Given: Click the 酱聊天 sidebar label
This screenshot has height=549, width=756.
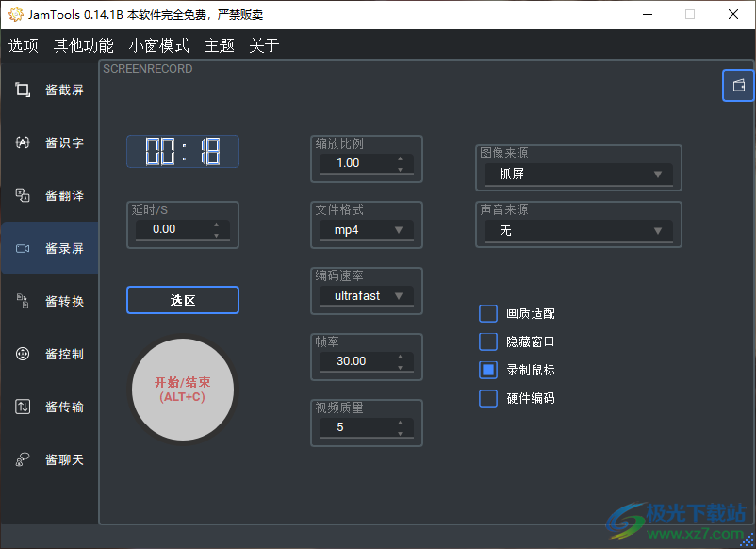Looking at the screenshot, I should click(64, 459).
